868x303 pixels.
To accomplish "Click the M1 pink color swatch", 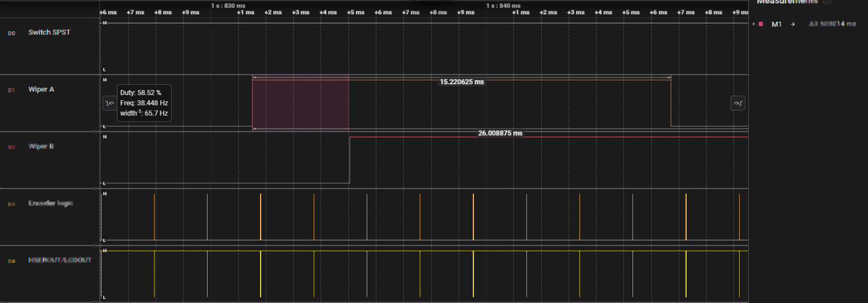I will (761, 24).
